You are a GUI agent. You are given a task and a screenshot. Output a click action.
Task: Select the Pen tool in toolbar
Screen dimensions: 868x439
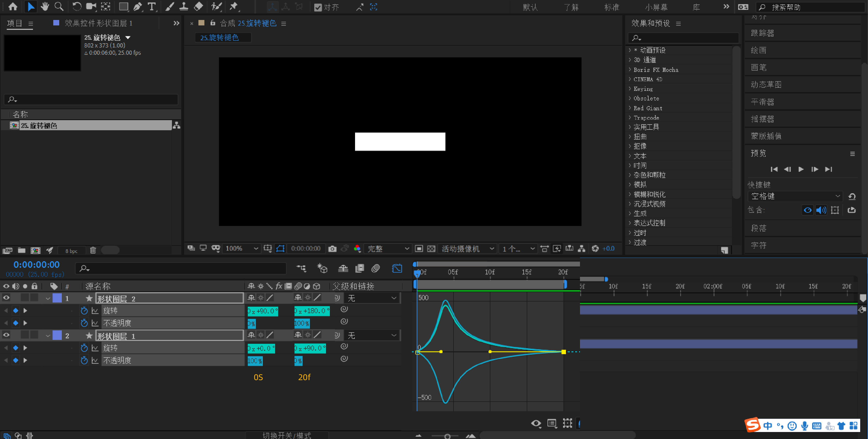(x=137, y=7)
